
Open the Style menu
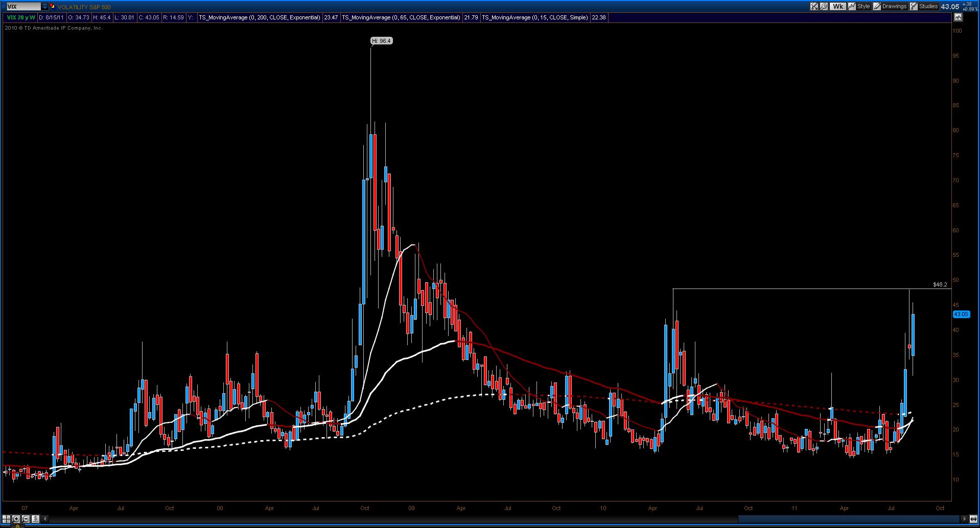click(x=864, y=7)
